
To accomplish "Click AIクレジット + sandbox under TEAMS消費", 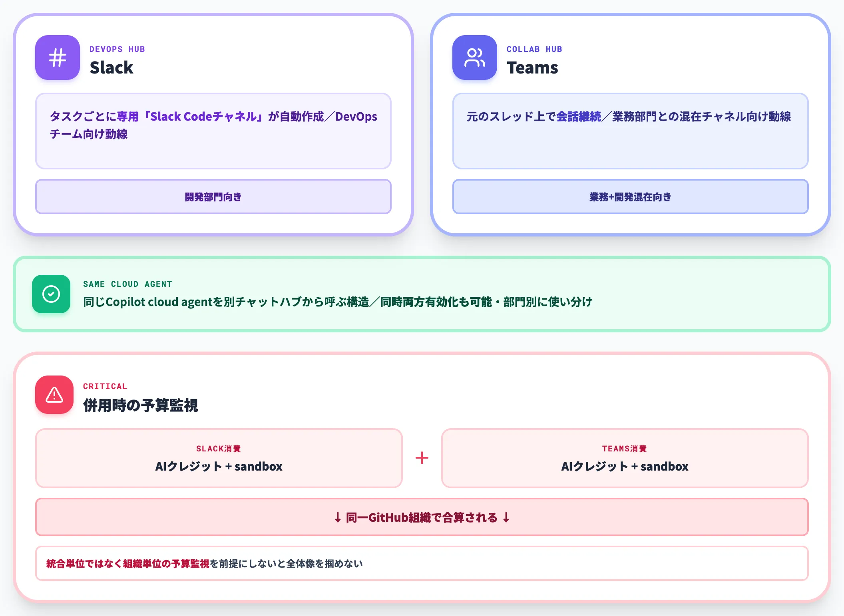I will 625,466.
